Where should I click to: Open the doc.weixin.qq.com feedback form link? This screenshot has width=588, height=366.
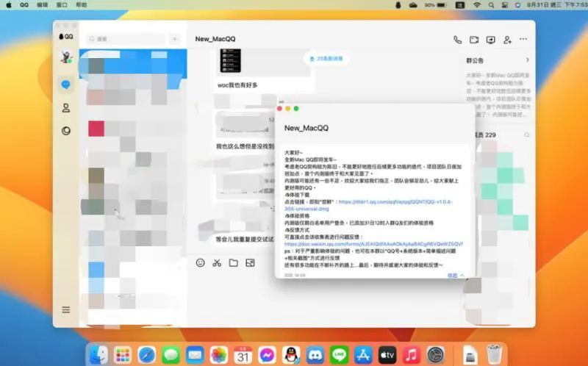[373, 244]
